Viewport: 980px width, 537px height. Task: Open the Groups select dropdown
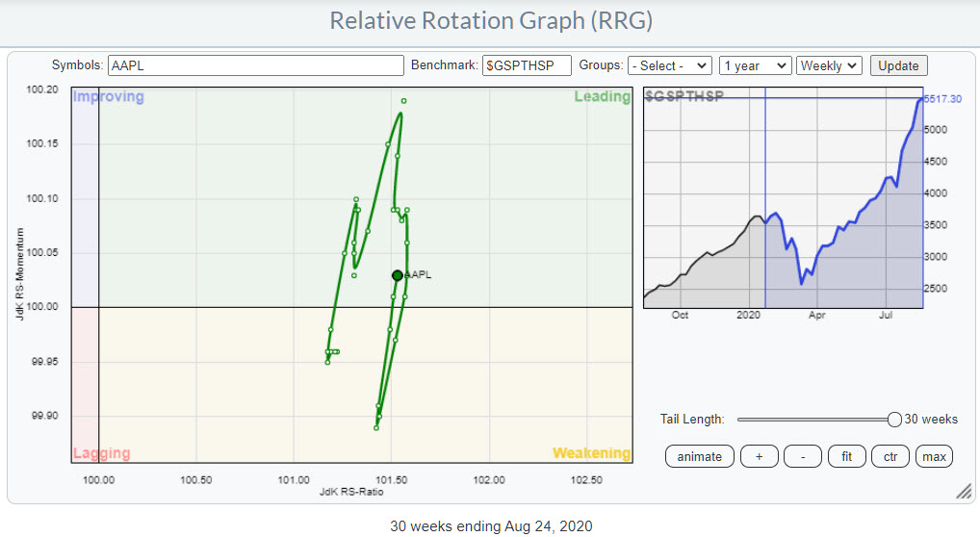669,65
